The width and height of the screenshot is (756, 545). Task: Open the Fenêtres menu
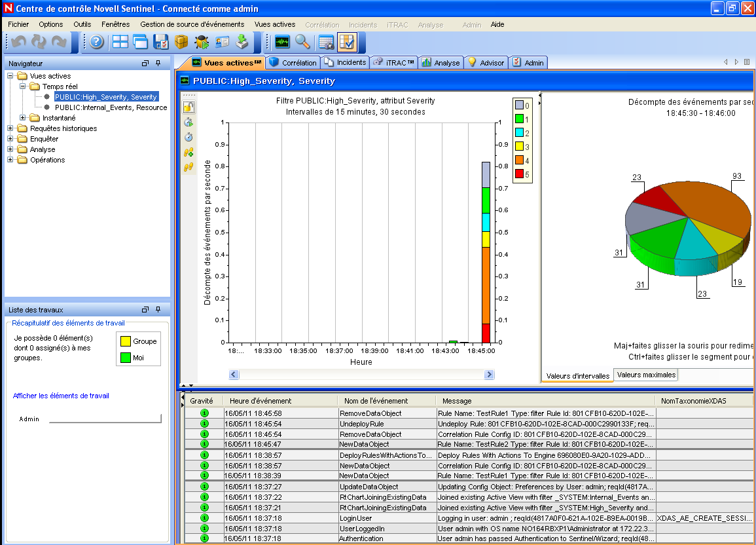(x=115, y=24)
